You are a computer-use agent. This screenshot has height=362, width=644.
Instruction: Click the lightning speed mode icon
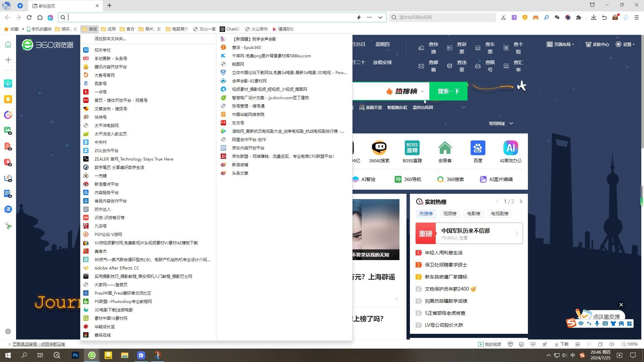pos(359,17)
